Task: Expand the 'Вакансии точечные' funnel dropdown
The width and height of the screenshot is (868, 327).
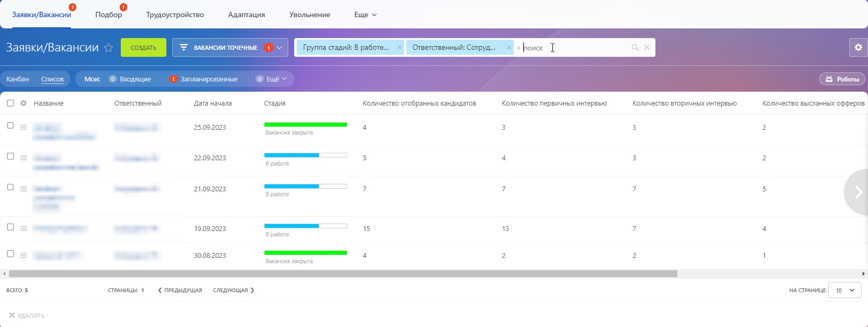Action: click(280, 48)
